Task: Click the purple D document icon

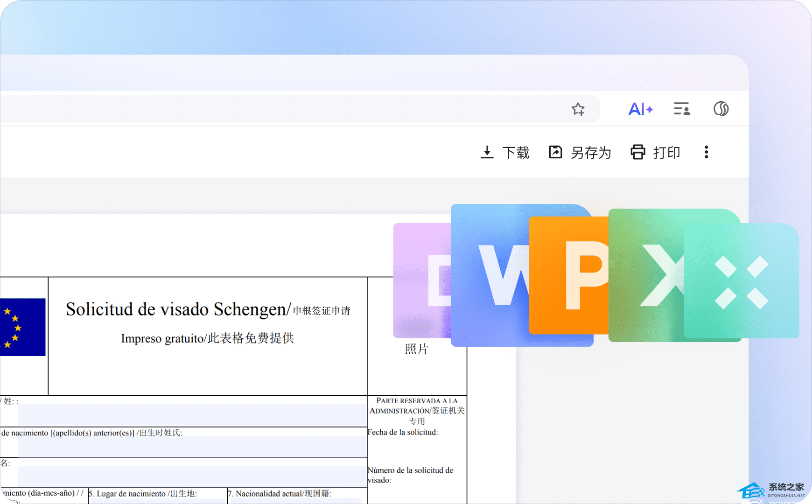Action: click(x=422, y=280)
